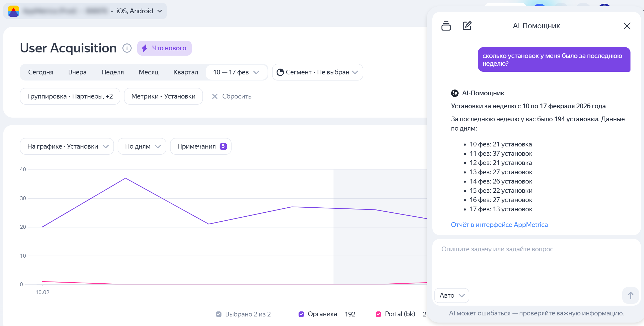Expand the На графике Установки dropdown
Screen dimensions: 644x326
(67, 146)
